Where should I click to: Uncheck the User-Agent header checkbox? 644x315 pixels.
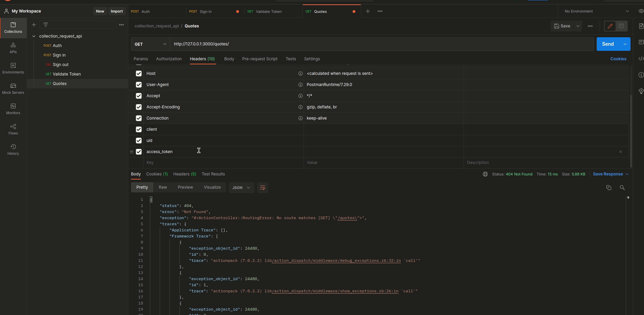139,85
